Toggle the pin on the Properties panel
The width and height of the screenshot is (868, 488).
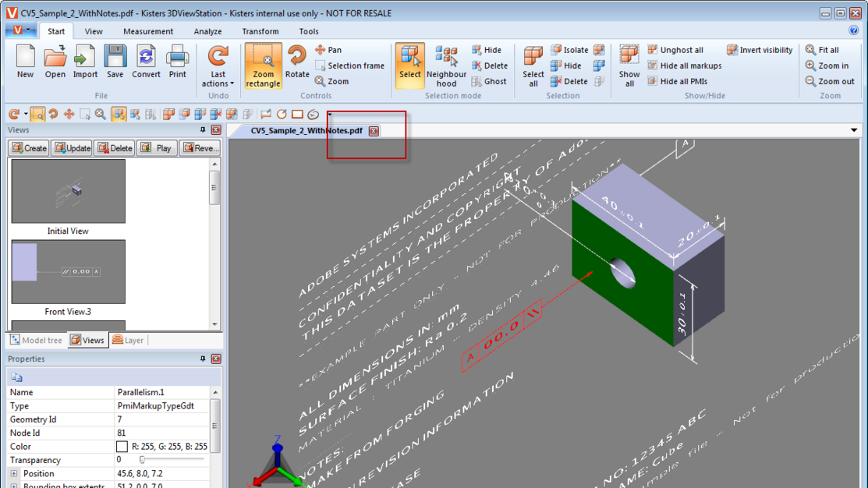pyautogui.click(x=203, y=359)
